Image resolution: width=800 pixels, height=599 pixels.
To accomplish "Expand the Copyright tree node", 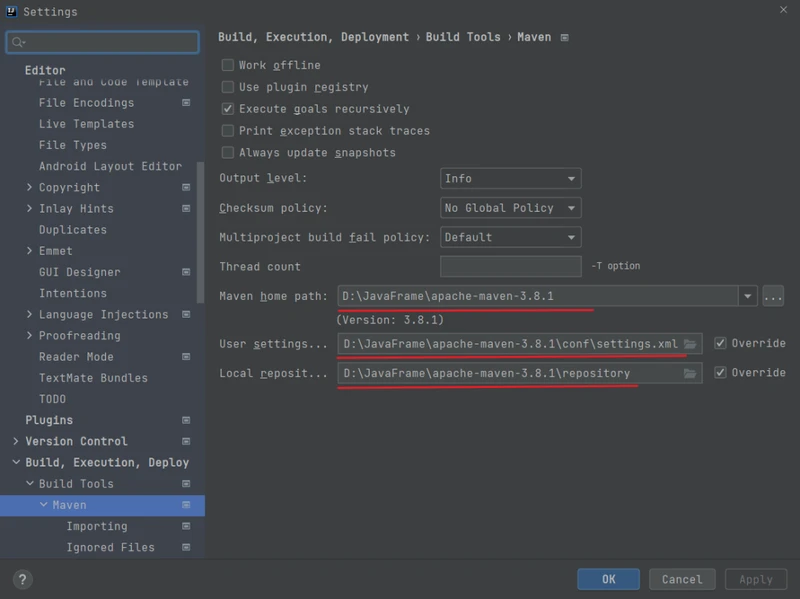I will pyautogui.click(x=30, y=187).
